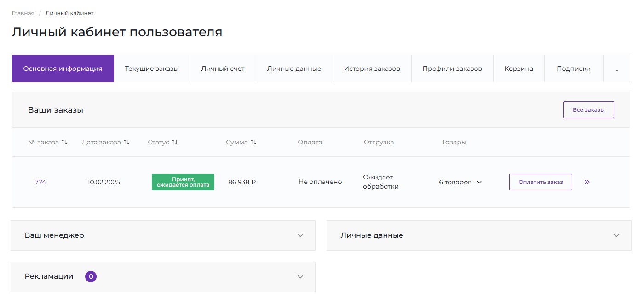
Task: Click the Принят, ожидается оплата status badge
Action: [x=183, y=182]
